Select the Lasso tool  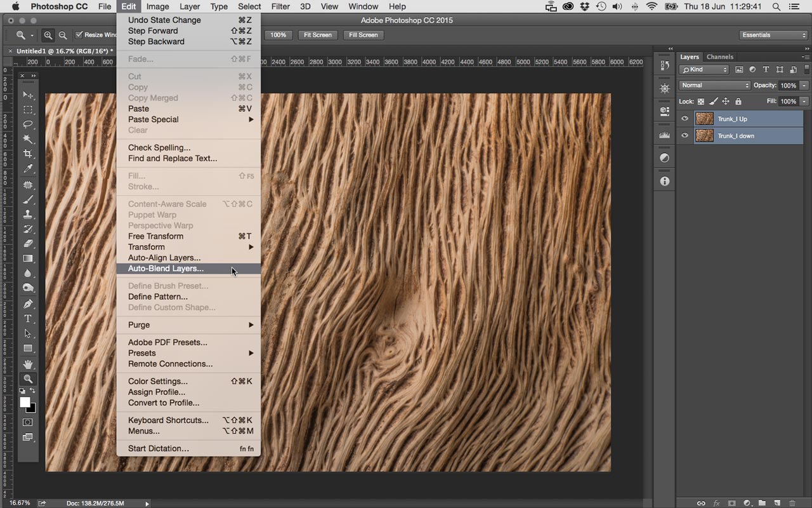pyautogui.click(x=28, y=124)
